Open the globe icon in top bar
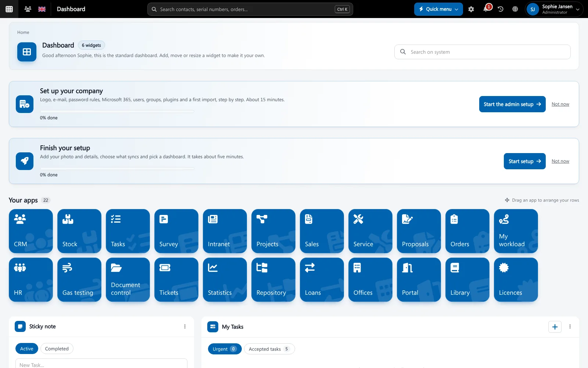The image size is (588, 368). (515, 9)
